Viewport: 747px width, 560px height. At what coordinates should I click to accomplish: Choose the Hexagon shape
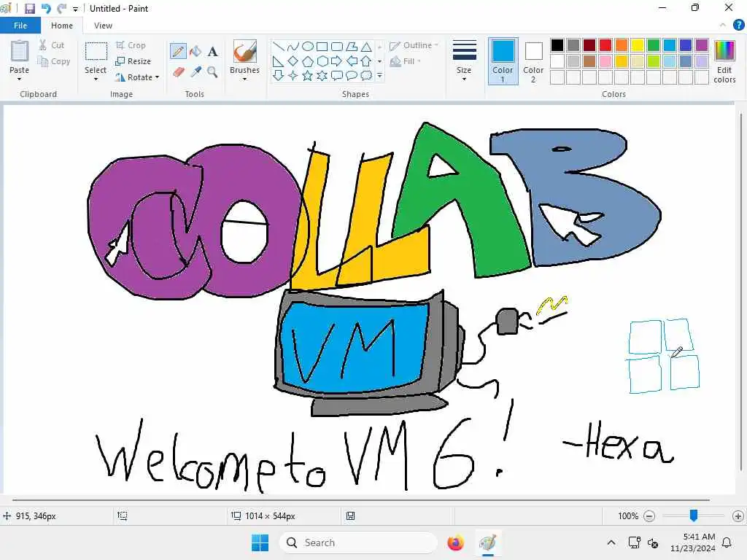point(322,61)
